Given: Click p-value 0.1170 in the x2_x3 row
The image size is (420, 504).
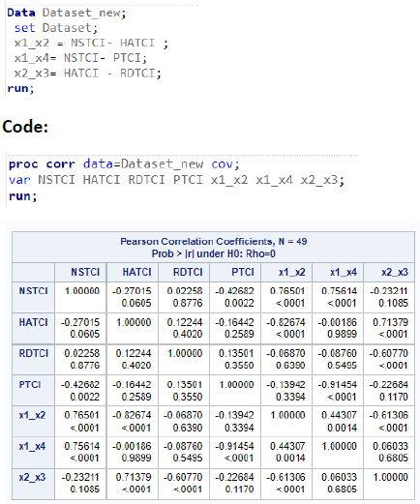Looking at the screenshot, I should (239, 489).
